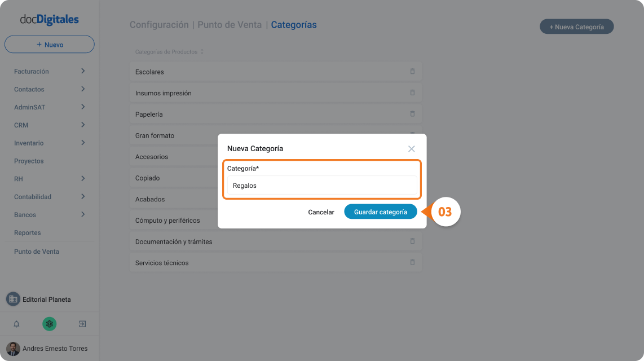
Task: Open the Reportes sidebar section
Action: click(28, 232)
